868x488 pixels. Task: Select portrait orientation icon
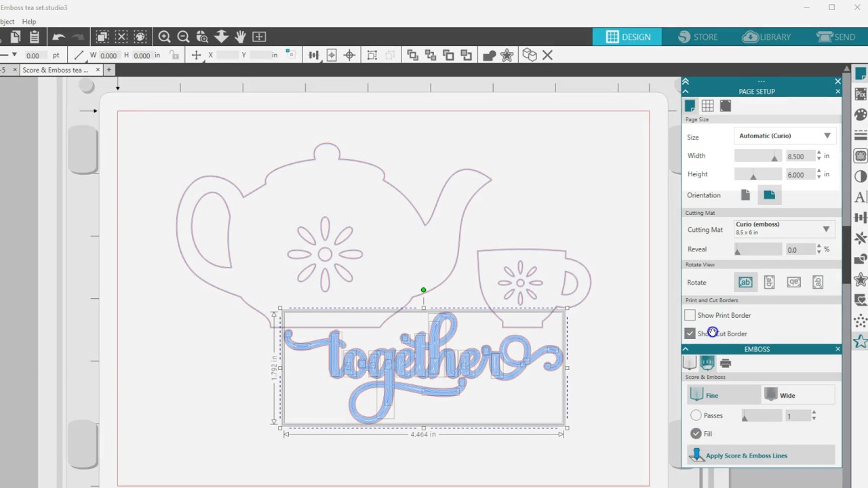[x=745, y=195]
